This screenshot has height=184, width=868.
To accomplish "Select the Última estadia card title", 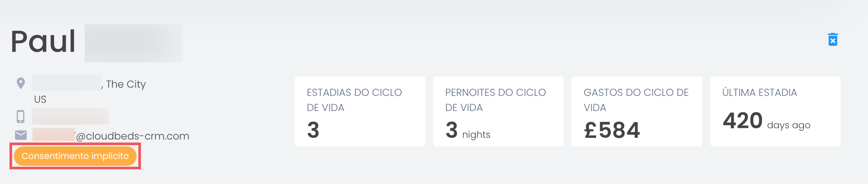I will coord(759,92).
